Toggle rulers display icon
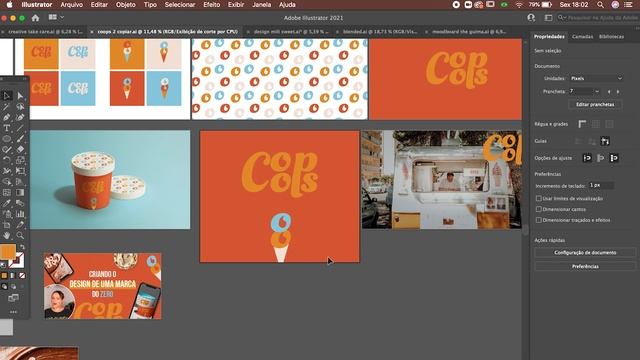The image size is (640, 360). point(582,124)
